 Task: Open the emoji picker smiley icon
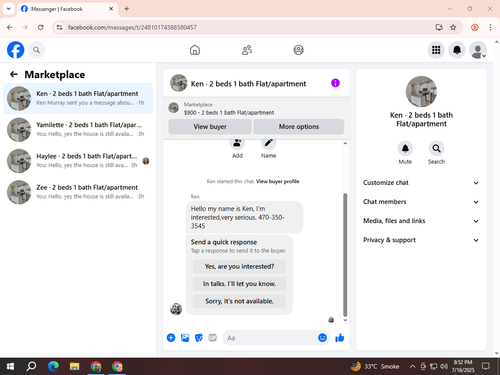[322, 338]
